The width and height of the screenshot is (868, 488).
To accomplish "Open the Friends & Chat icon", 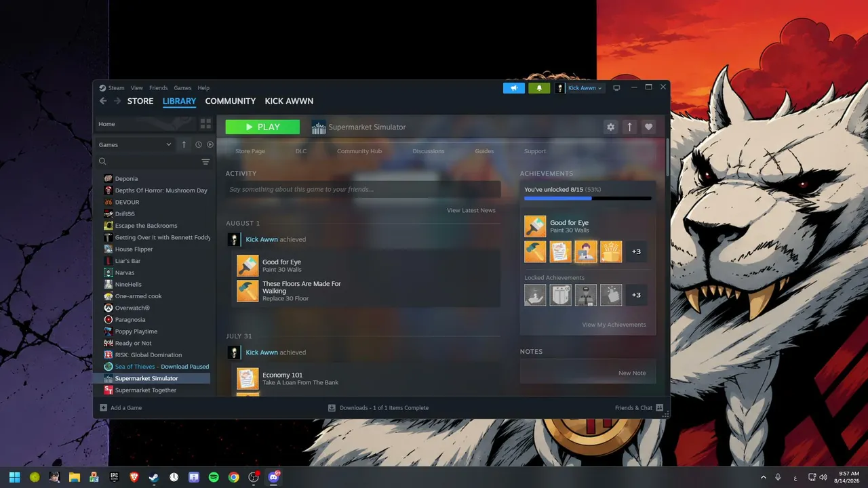I will (x=660, y=408).
